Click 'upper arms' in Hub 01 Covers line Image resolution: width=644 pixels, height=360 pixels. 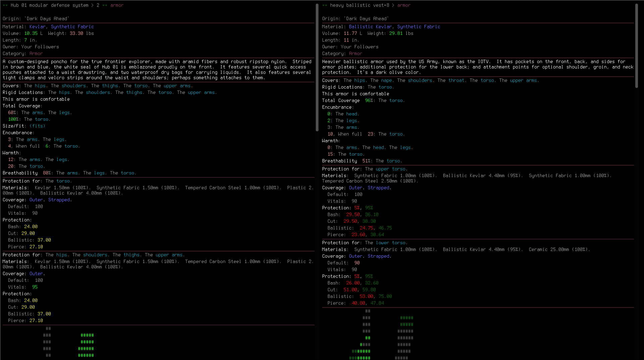pyautogui.click(x=177, y=86)
